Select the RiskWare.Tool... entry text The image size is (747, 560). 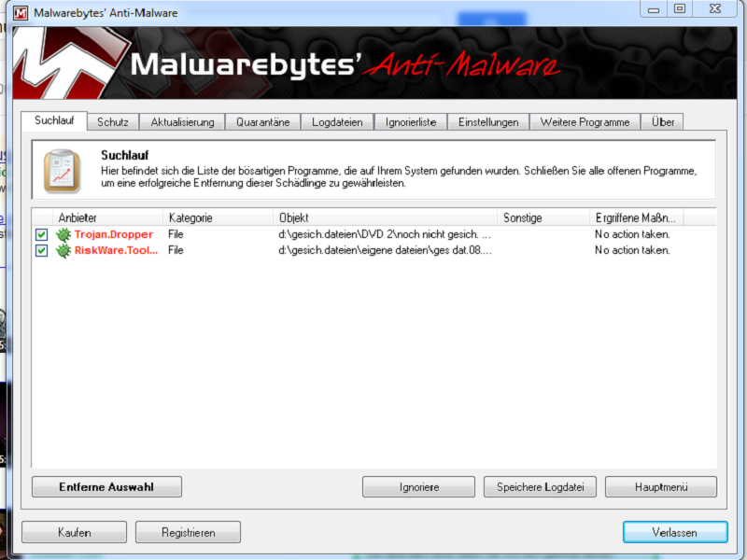point(116,250)
